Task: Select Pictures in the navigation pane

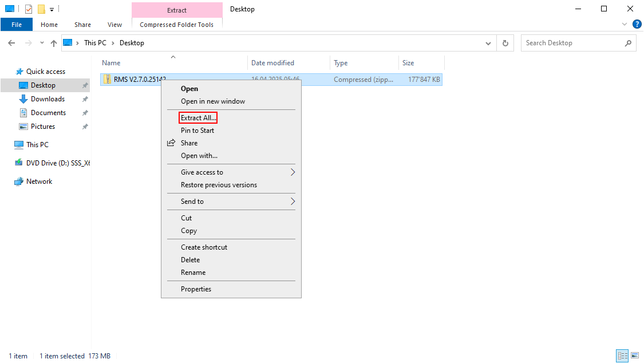Action: [x=43, y=127]
